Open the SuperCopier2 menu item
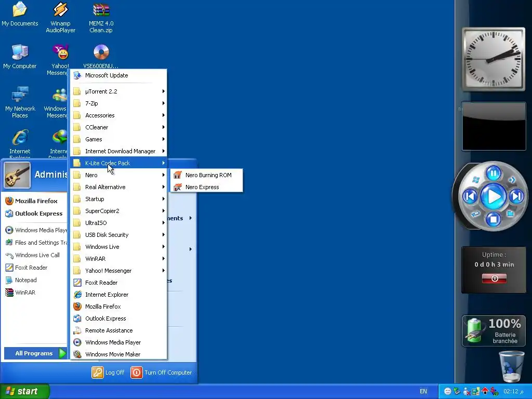This screenshot has height=399, width=532. [119, 211]
